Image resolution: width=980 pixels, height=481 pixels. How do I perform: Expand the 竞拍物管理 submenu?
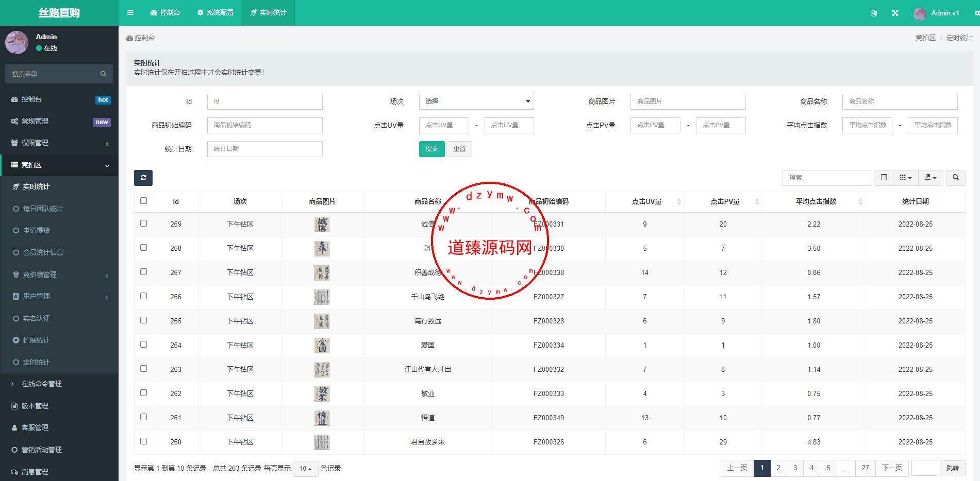tap(59, 274)
